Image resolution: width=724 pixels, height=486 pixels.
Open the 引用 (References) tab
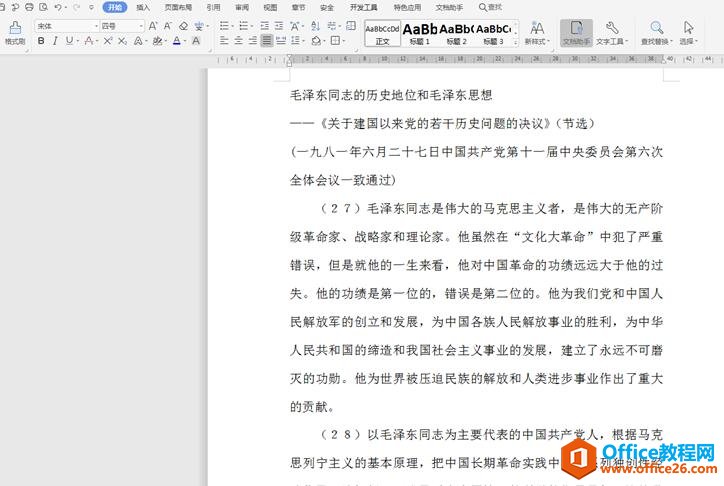[213, 7]
